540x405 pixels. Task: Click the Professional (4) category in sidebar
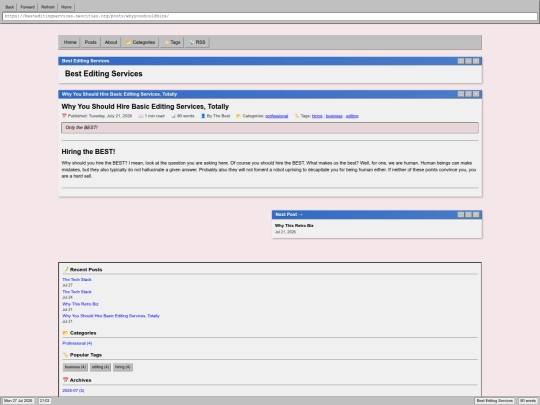click(x=77, y=343)
